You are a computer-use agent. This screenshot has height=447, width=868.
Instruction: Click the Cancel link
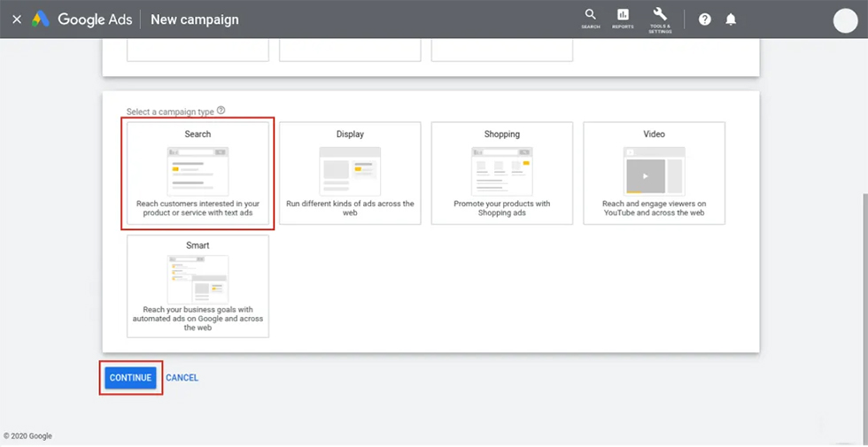click(x=182, y=378)
